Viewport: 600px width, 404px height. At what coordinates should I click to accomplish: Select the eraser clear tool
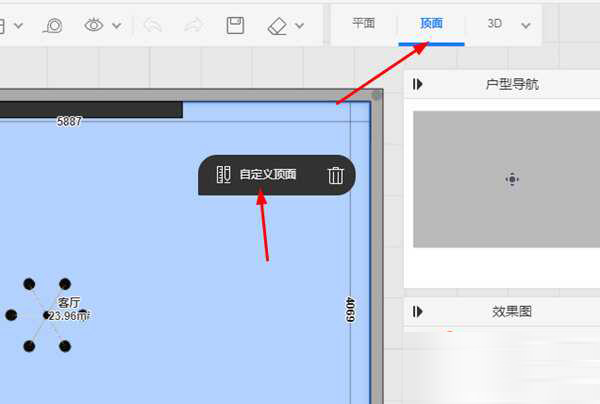coord(278,24)
